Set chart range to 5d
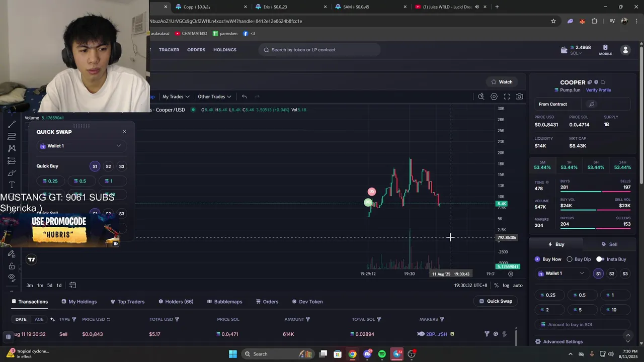 click(x=49, y=285)
